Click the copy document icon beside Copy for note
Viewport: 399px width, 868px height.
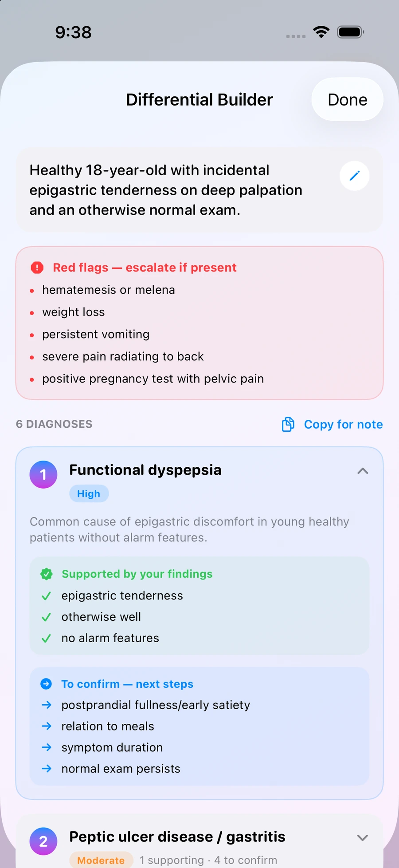288,424
